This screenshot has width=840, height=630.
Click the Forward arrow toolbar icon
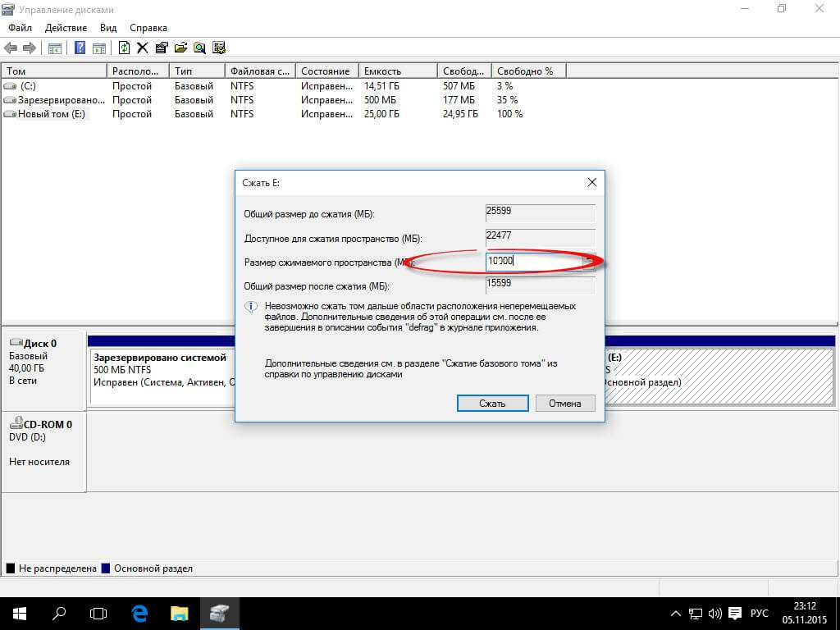pyautogui.click(x=29, y=48)
